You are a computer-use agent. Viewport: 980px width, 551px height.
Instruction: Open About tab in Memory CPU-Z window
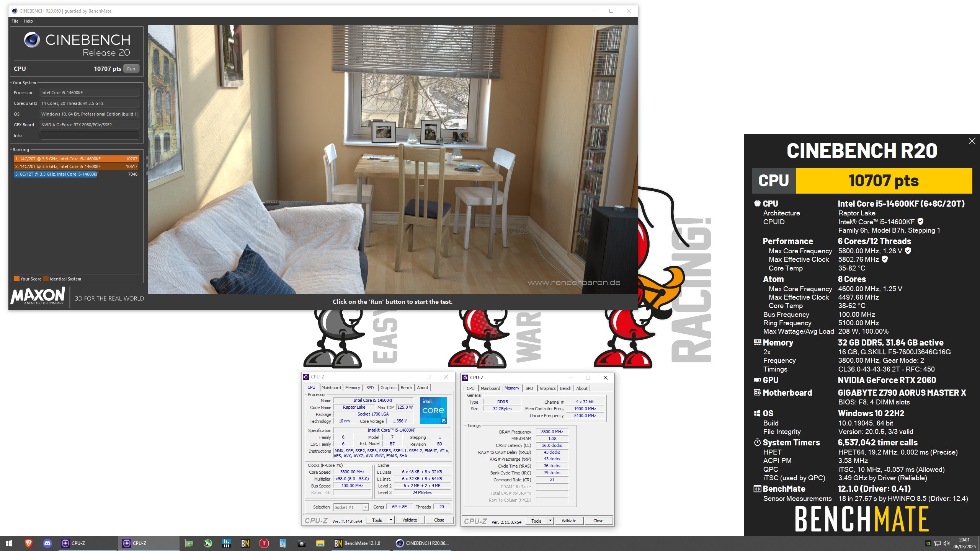[x=582, y=388]
